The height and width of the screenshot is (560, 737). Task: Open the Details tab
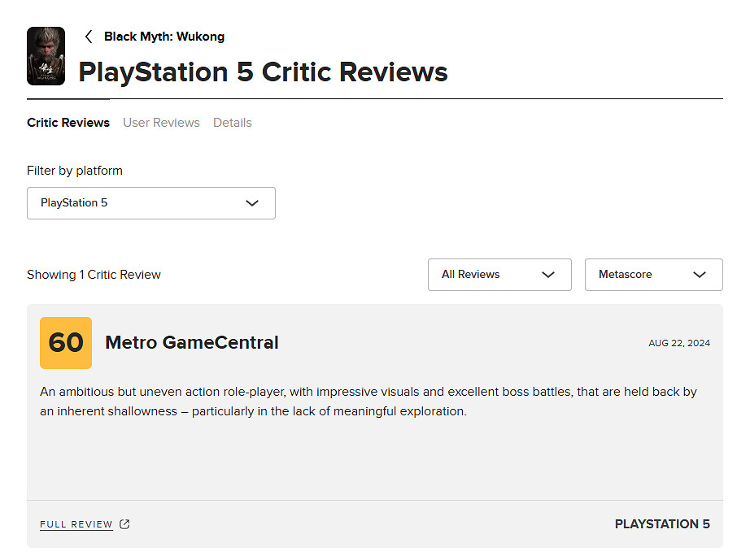point(233,123)
